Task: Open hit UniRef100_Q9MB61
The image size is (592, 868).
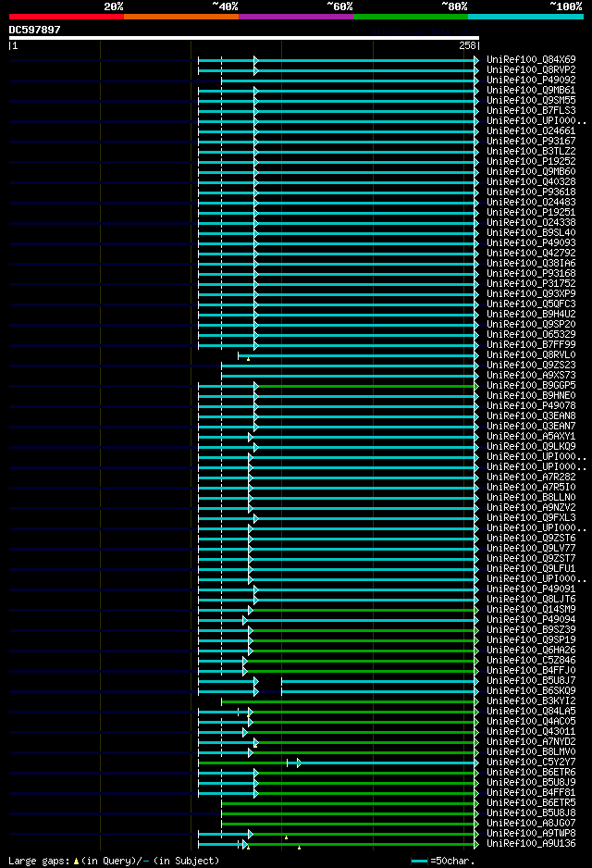Action: coord(531,90)
